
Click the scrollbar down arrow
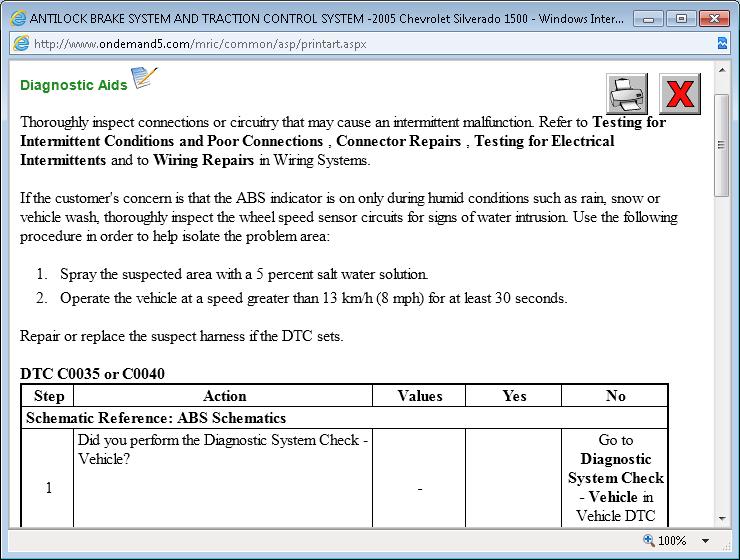[x=722, y=518]
